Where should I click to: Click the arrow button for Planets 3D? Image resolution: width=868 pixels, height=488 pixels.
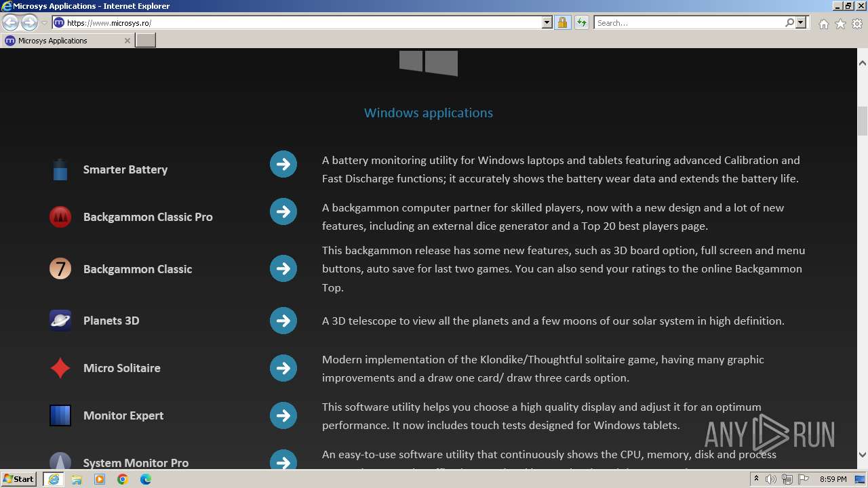(283, 321)
